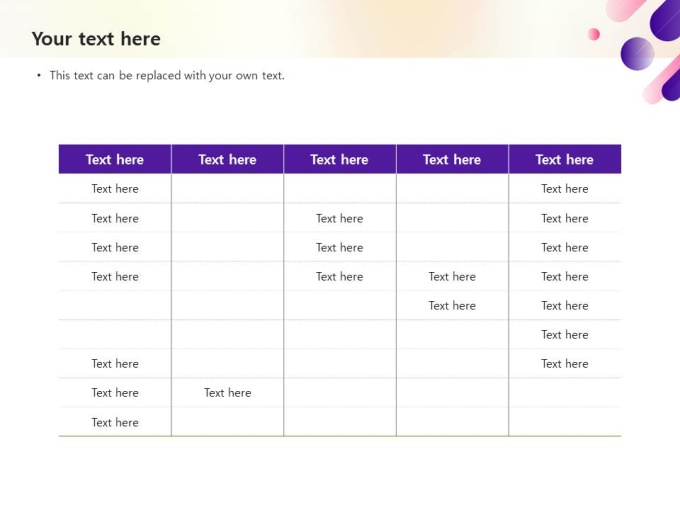Click seventh body row cell in first column
680x510 pixels.
[115, 364]
